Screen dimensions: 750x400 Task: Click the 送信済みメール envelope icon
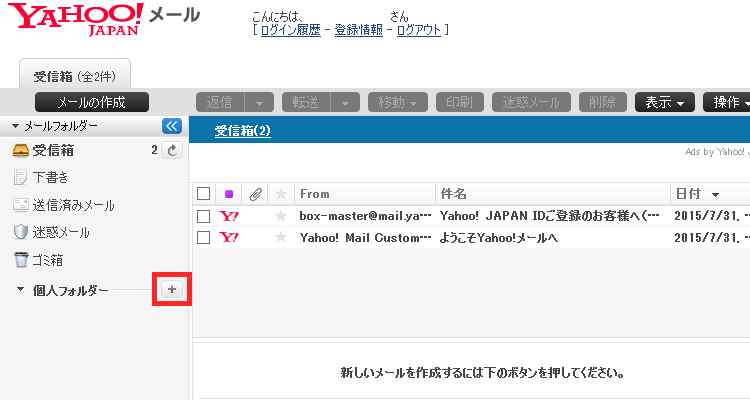(x=21, y=205)
